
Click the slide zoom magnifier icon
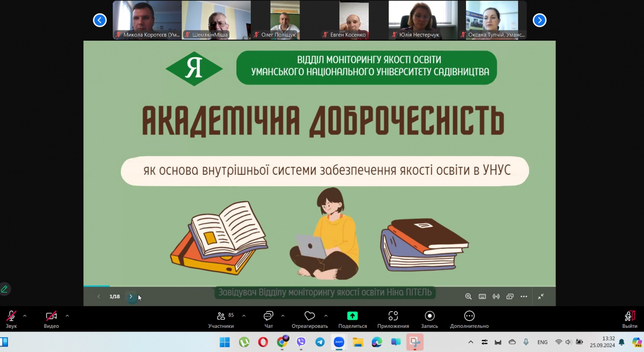tap(469, 296)
